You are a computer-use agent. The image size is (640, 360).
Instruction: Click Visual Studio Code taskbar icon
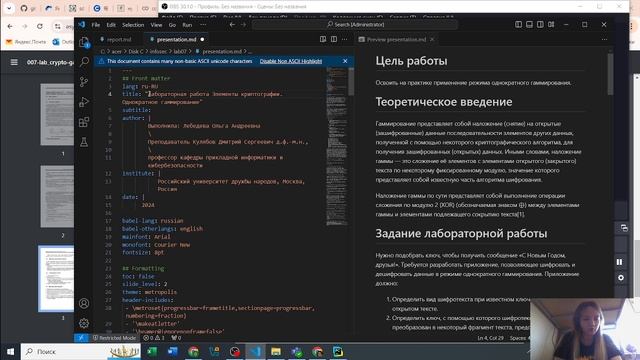pos(256,351)
